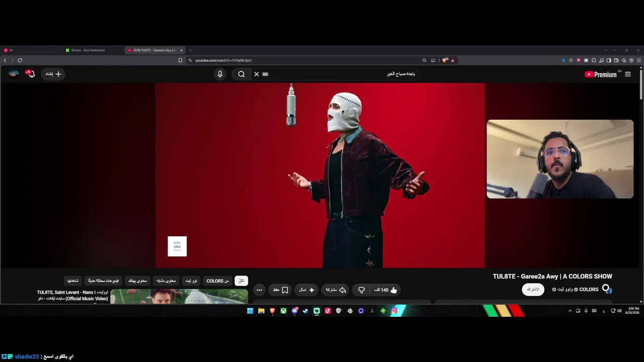Viewport: 644px width, 362px height.
Task: Dislike the TUL8TE video
Action: coord(361,290)
